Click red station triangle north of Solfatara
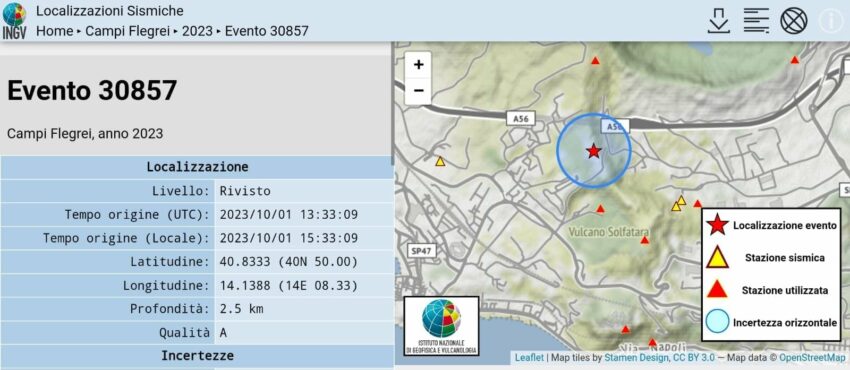The image size is (850, 370). pyautogui.click(x=600, y=209)
